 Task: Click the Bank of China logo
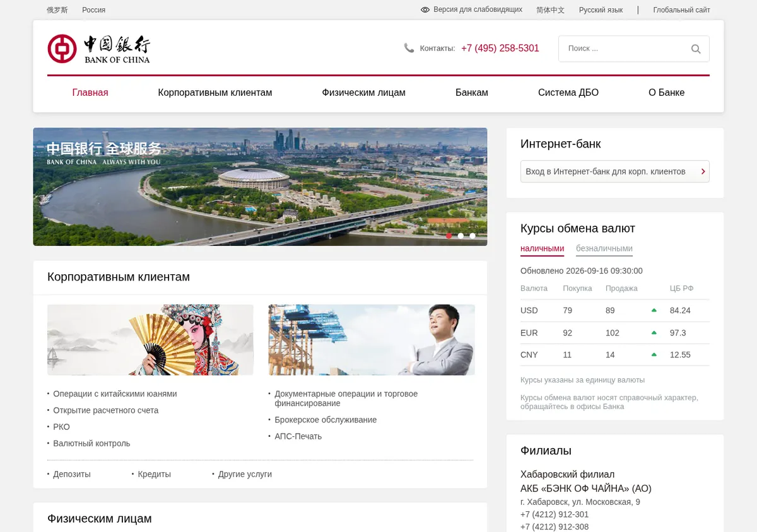click(98, 49)
